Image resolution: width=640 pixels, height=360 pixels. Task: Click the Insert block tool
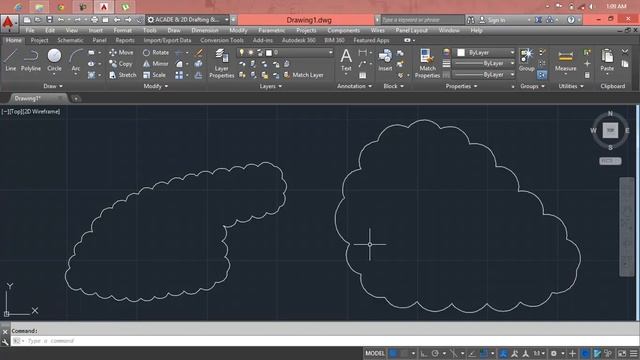pyautogui.click(x=385, y=60)
